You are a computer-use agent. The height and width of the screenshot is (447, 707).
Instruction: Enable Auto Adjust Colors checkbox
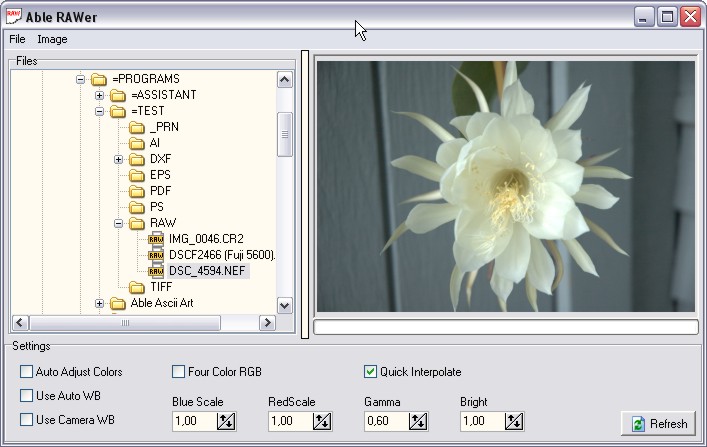tap(26, 372)
